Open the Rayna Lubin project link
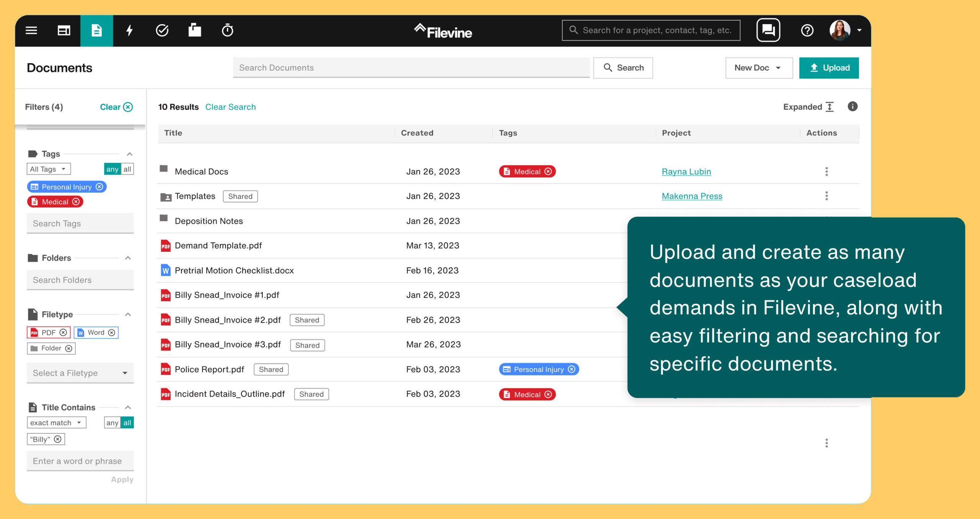Screen dimensions: 980x519 click(x=686, y=171)
